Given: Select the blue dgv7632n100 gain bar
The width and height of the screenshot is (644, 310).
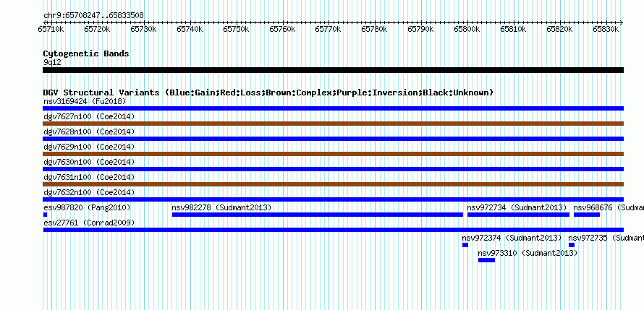Looking at the screenshot, I should tap(333, 199).
